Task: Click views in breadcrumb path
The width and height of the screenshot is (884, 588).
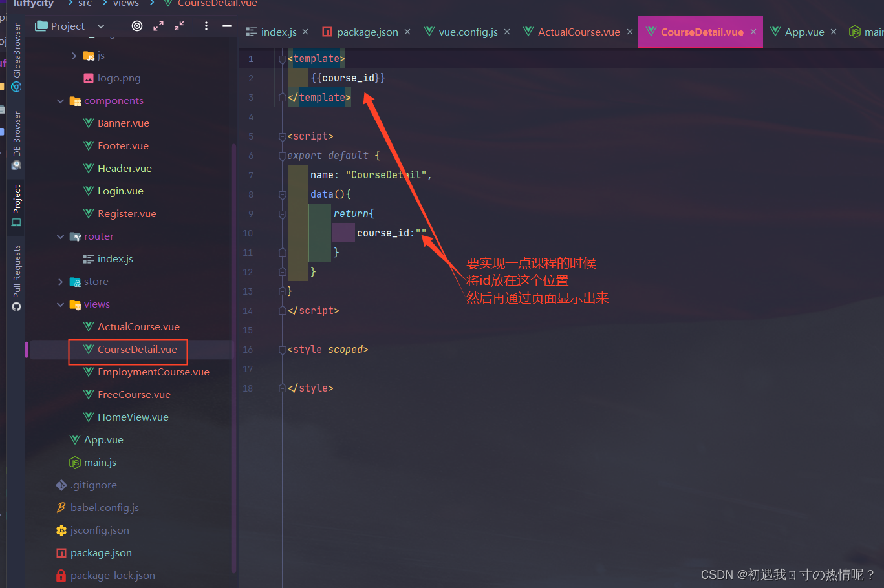Action: (x=126, y=3)
